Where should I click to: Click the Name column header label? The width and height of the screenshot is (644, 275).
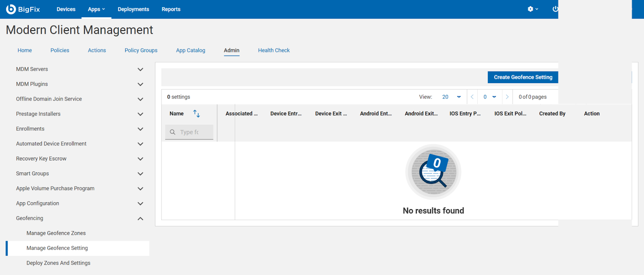click(x=177, y=114)
